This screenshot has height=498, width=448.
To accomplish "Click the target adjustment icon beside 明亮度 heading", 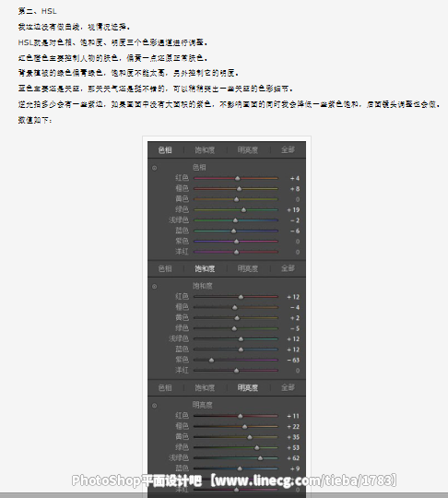I will pyautogui.click(x=154, y=406).
